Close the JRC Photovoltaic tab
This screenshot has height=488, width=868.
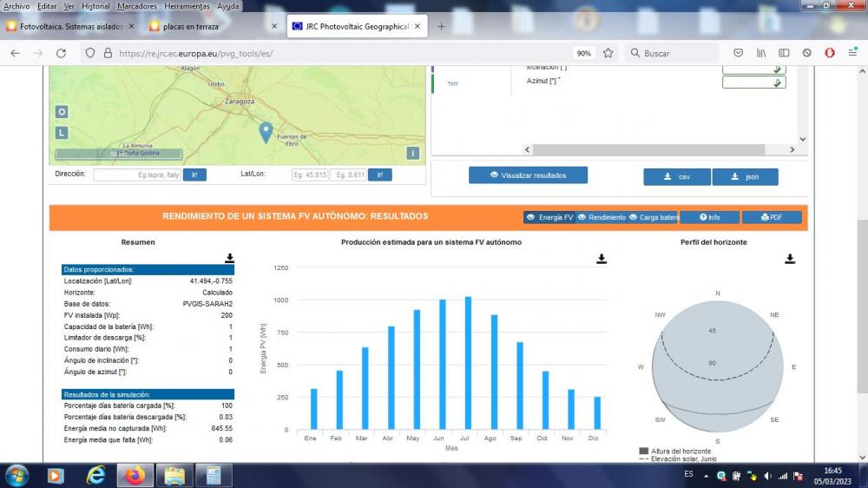(418, 26)
